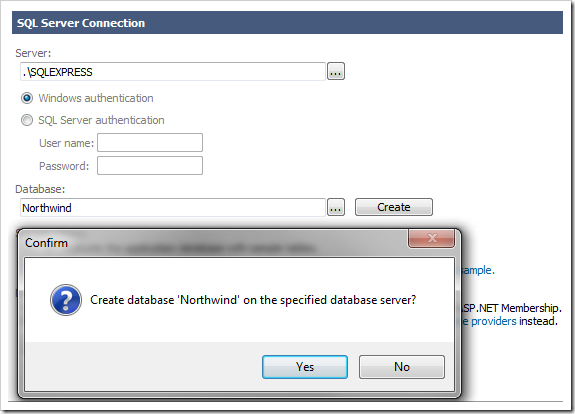This screenshot has width=575, height=414.
Task: Click No in the Confirm dialog
Action: (402, 367)
